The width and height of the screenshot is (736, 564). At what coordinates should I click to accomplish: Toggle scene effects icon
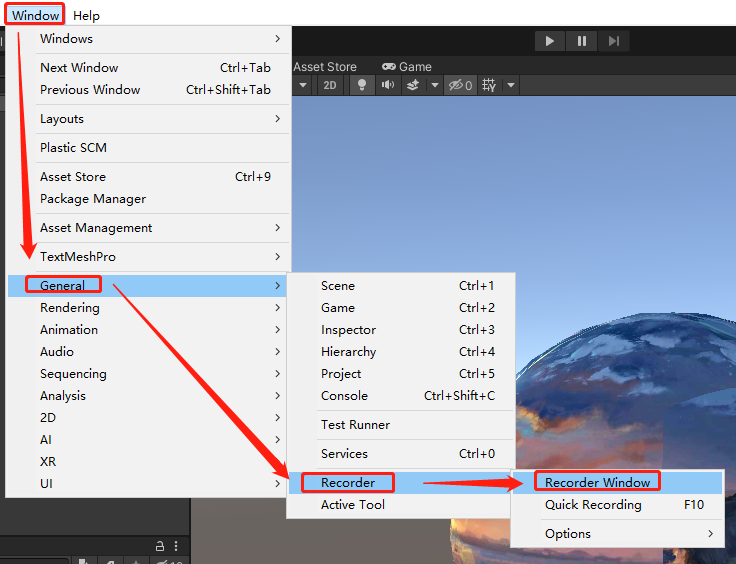point(413,85)
